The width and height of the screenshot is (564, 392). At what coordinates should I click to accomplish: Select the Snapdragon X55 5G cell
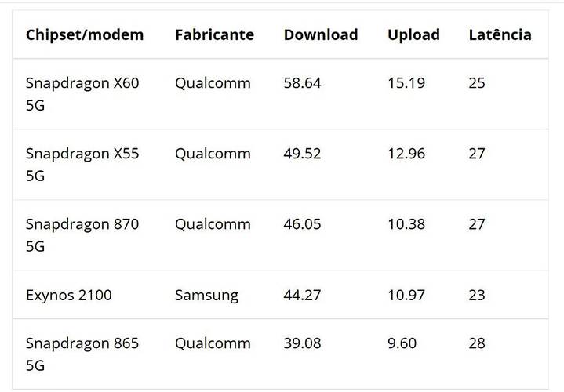[82, 165]
